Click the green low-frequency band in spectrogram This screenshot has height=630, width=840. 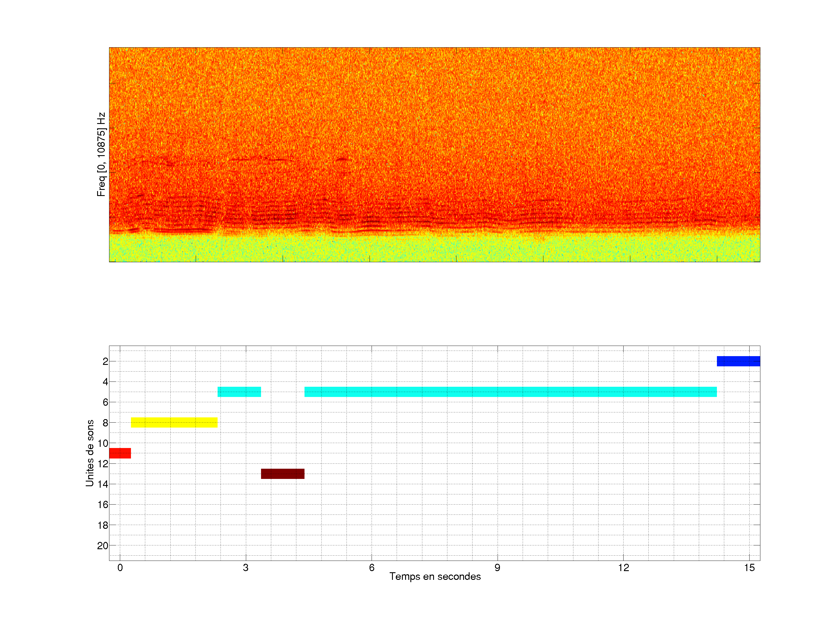434,249
